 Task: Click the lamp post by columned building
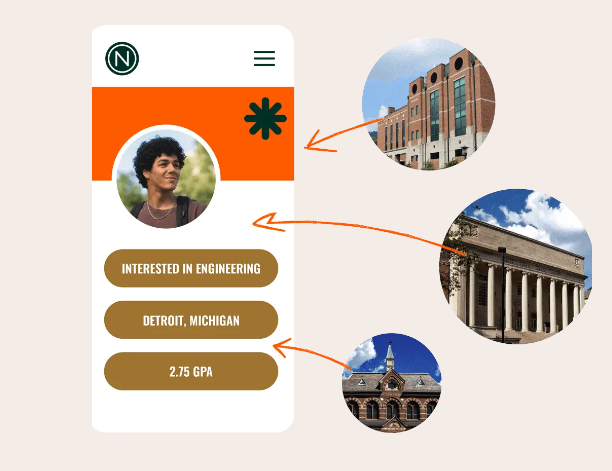[503, 295]
